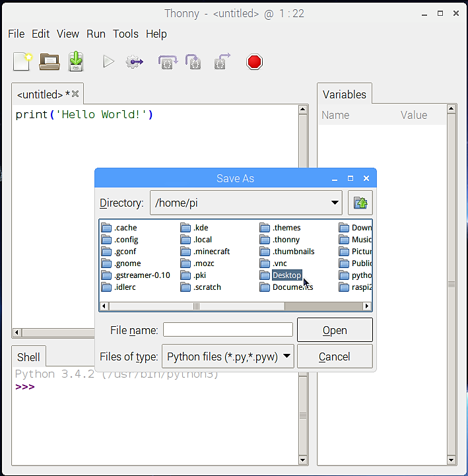Select the .gconf folder

119,252
